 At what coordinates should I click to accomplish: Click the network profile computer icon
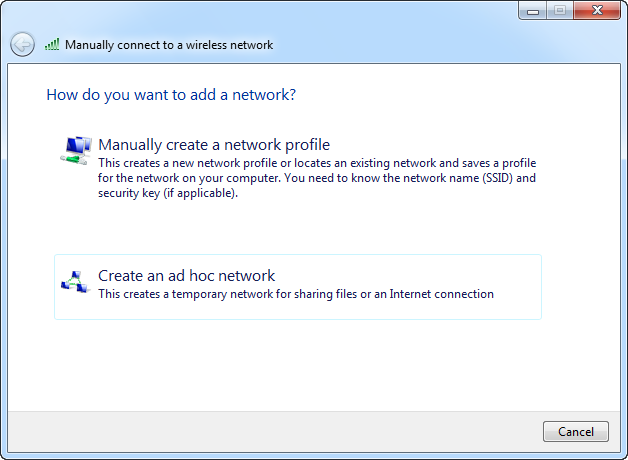click(75, 149)
